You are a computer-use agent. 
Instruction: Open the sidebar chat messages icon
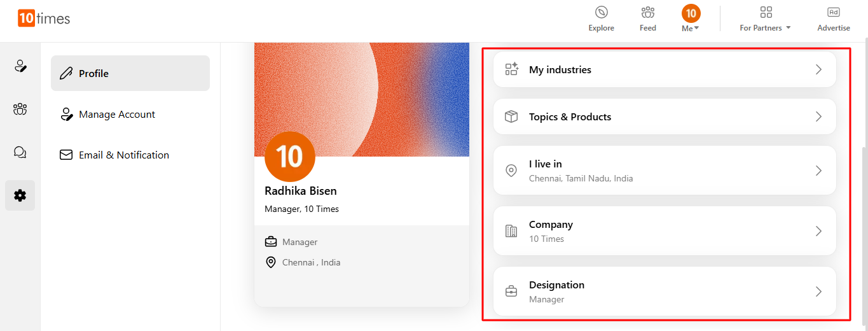[x=20, y=152]
